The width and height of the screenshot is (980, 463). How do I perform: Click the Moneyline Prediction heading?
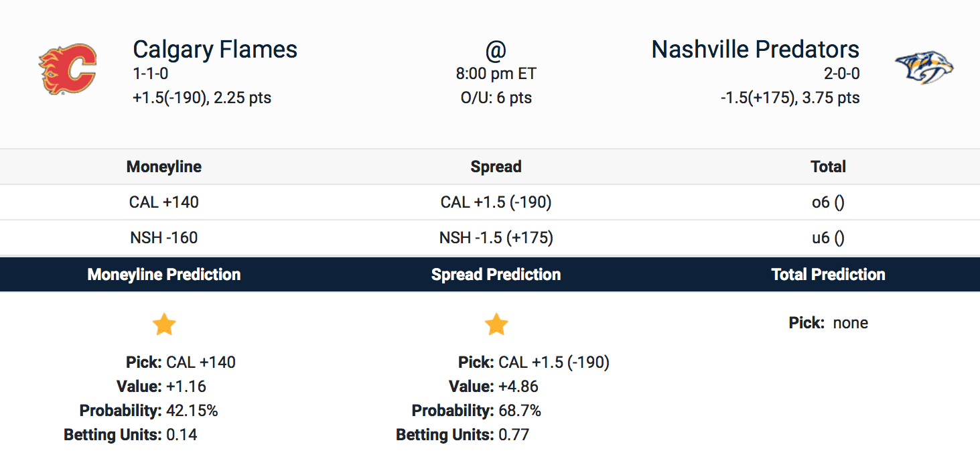point(164,275)
